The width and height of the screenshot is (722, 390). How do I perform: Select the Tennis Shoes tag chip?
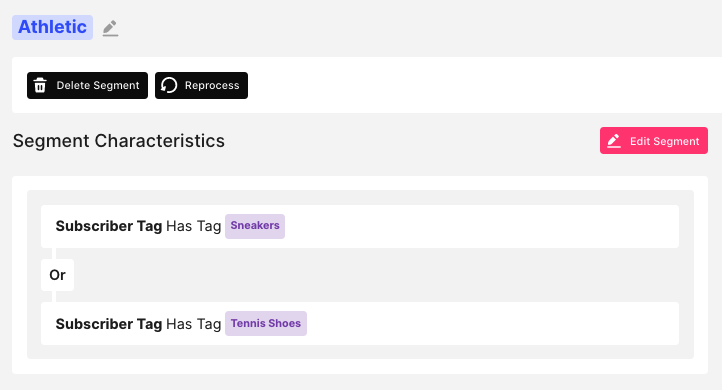(266, 323)
